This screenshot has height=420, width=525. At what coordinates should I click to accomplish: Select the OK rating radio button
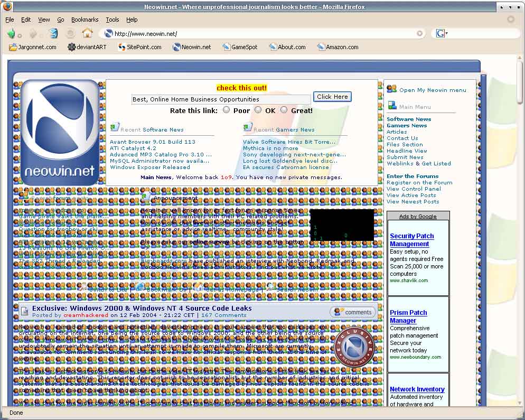pyautogui.click(x=258, y=110)
